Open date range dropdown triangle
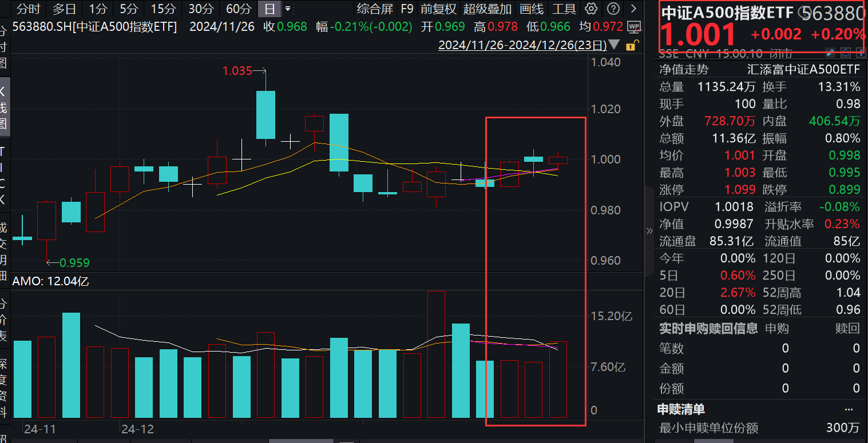Viewport: 868px width, 443px height. point(615,45)
